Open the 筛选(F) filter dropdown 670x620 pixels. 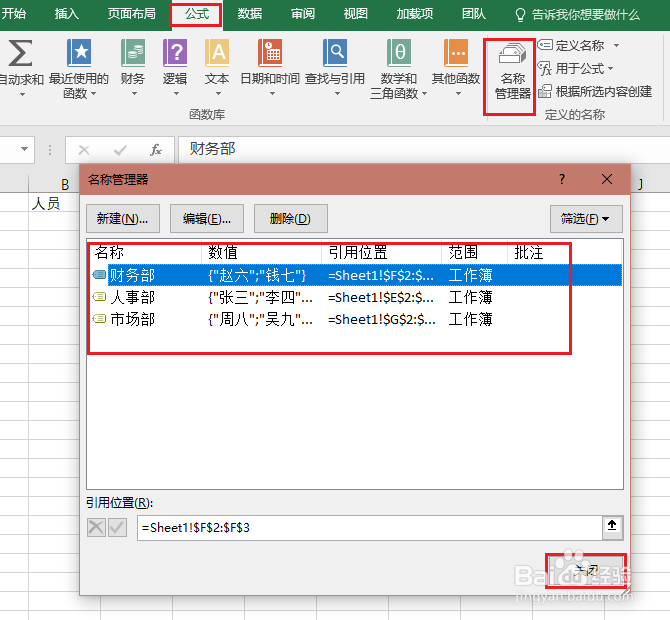point(586,219)
